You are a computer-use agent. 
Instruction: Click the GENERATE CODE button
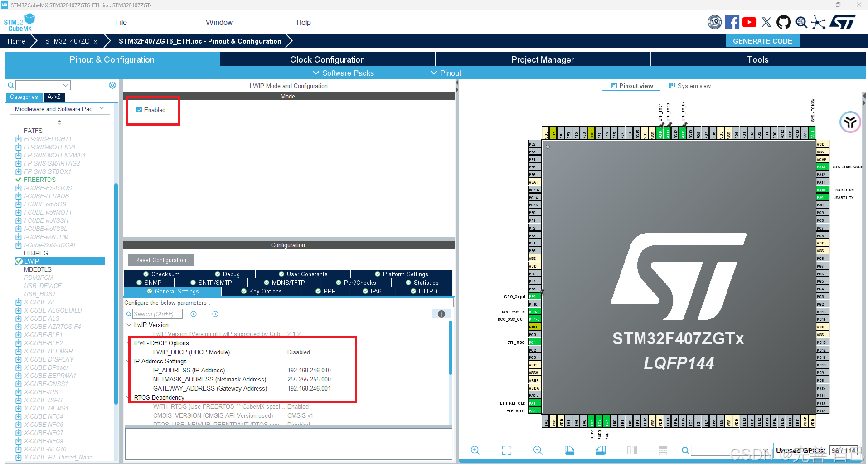762,41
